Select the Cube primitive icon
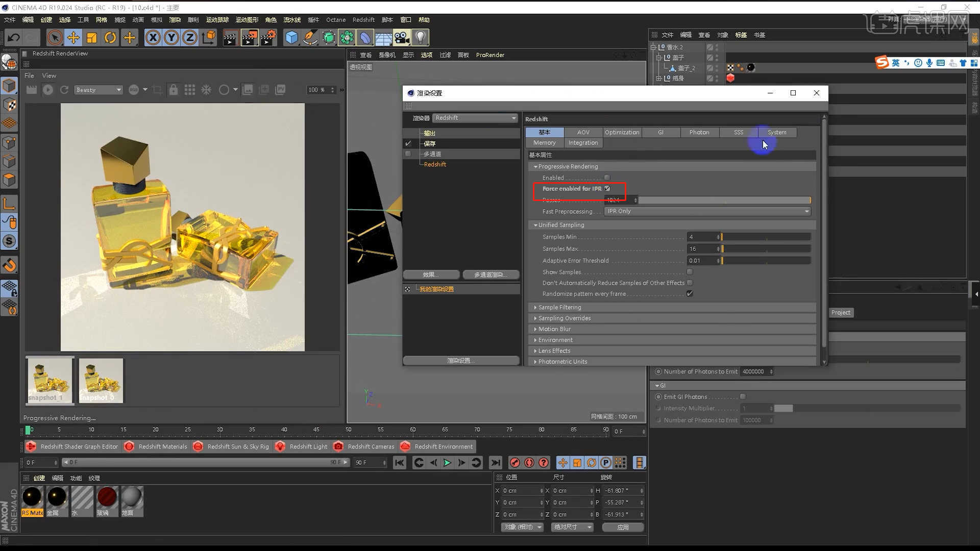Screen dimensions: 980x551 pyautogui.click(x=292, y=37)
